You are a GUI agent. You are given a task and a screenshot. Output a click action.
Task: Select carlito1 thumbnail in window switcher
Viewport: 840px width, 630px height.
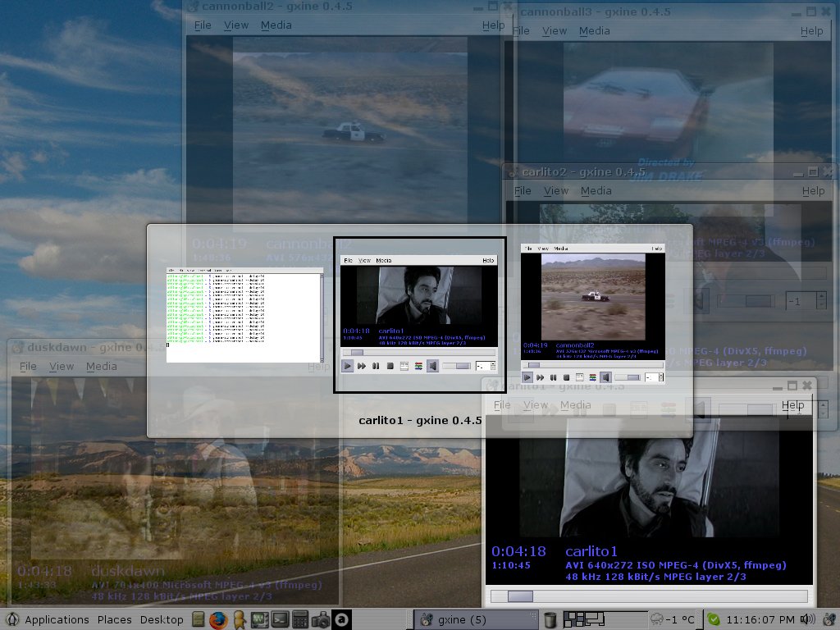point(419,315)
